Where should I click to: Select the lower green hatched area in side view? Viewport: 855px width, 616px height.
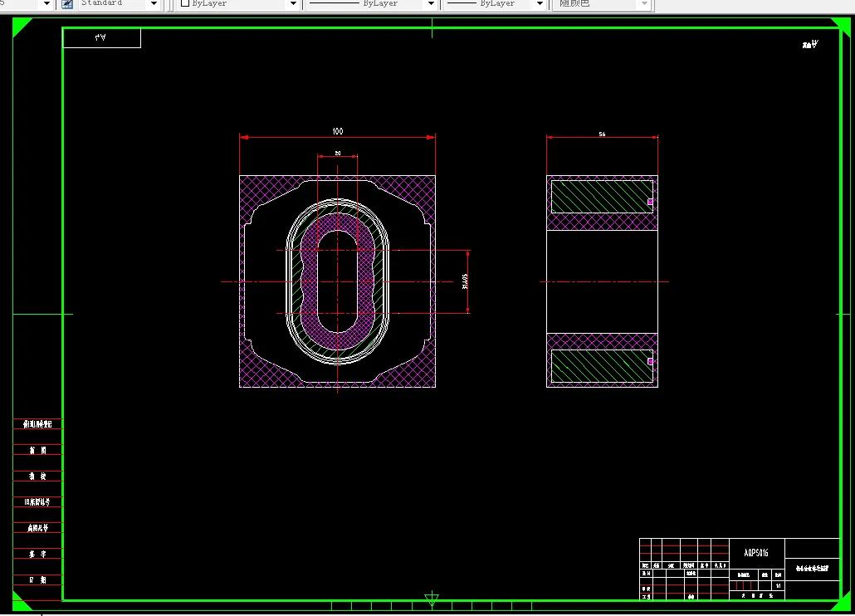click(x=602, y=366)
